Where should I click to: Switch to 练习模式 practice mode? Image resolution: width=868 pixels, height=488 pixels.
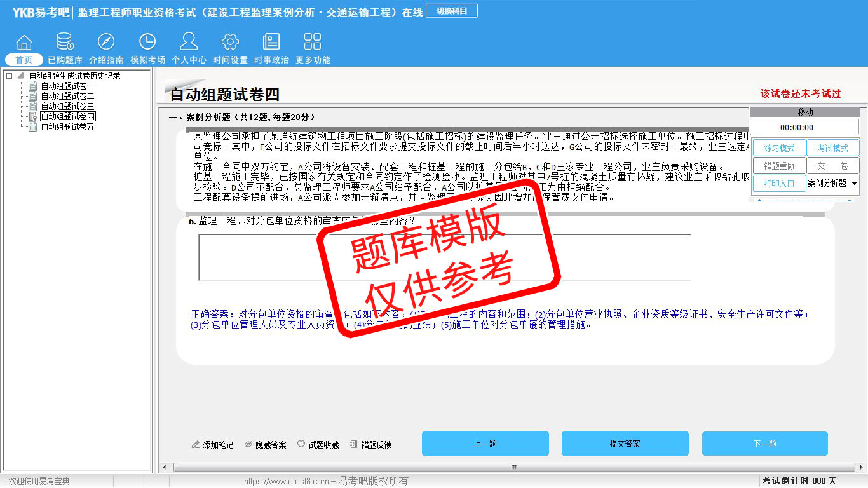(x=779, y=148)
